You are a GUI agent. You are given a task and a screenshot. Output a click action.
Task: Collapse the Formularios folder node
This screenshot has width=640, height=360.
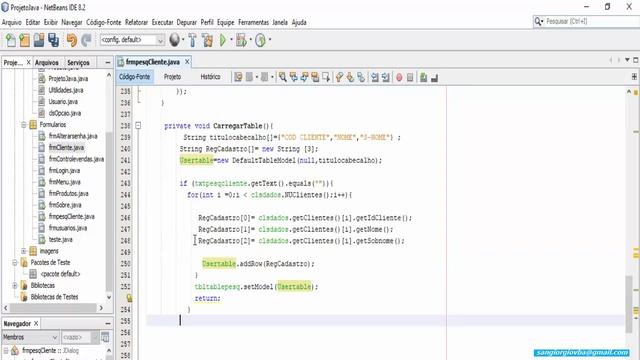click(x=24, y=124)
